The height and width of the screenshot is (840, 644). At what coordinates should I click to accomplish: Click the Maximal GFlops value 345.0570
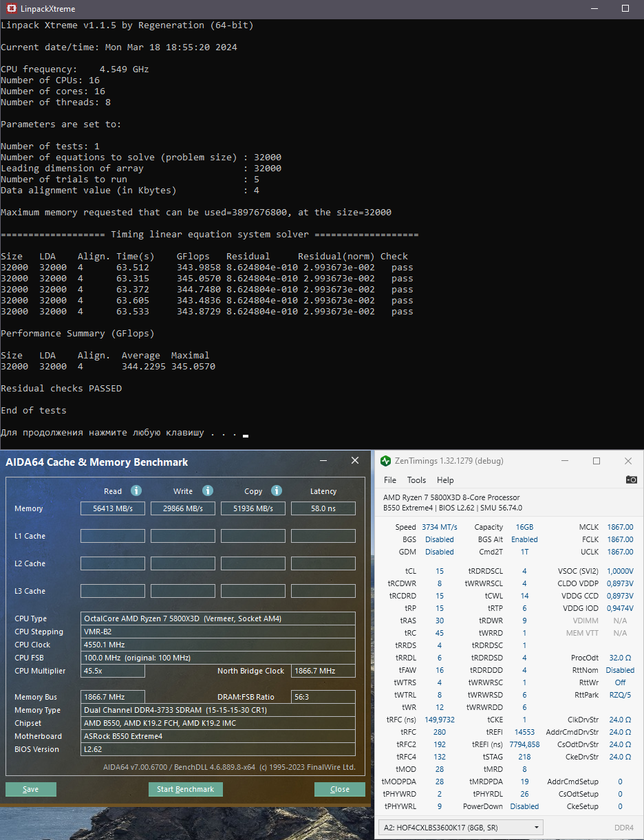(193, 367)
